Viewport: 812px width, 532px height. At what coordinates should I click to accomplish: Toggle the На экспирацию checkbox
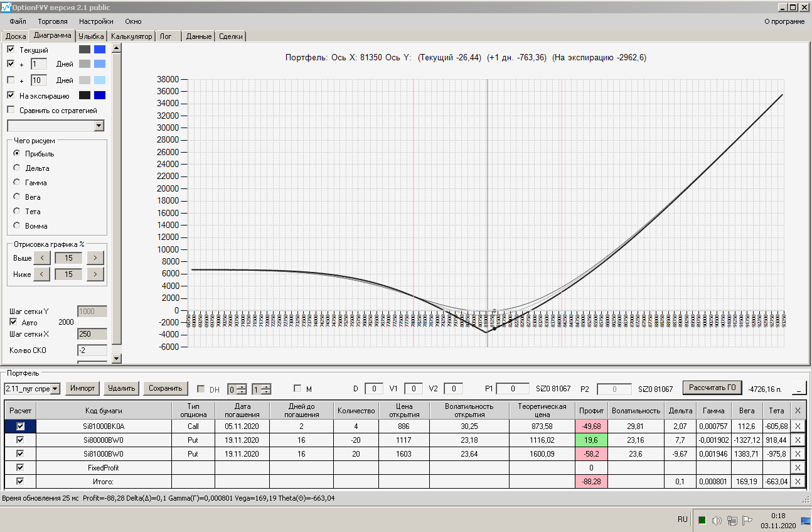point(11,95)
